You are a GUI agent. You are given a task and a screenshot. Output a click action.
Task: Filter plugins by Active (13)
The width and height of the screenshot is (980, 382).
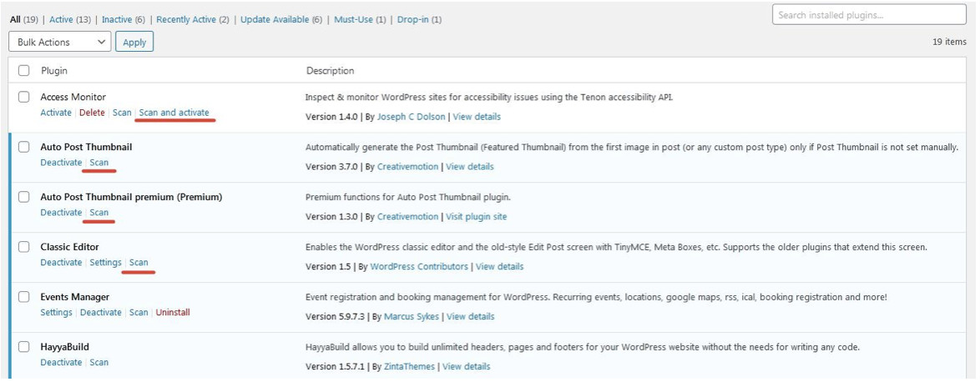click(70, 19)
